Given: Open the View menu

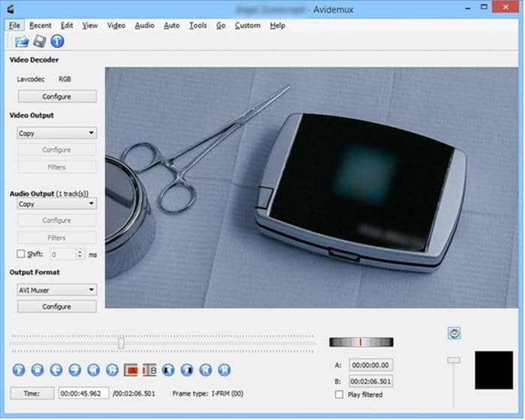Looking at the screenshot, I should point(90,25).
